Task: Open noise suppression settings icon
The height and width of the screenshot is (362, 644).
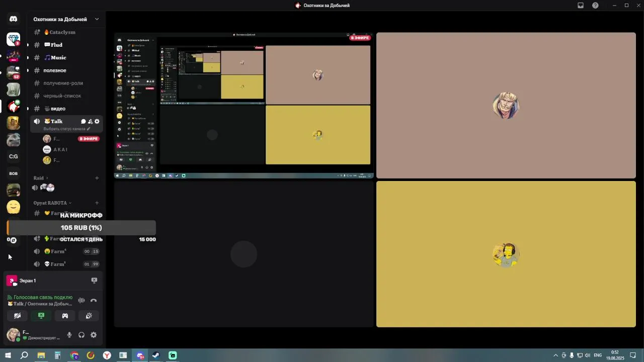Action: (82, 301)
